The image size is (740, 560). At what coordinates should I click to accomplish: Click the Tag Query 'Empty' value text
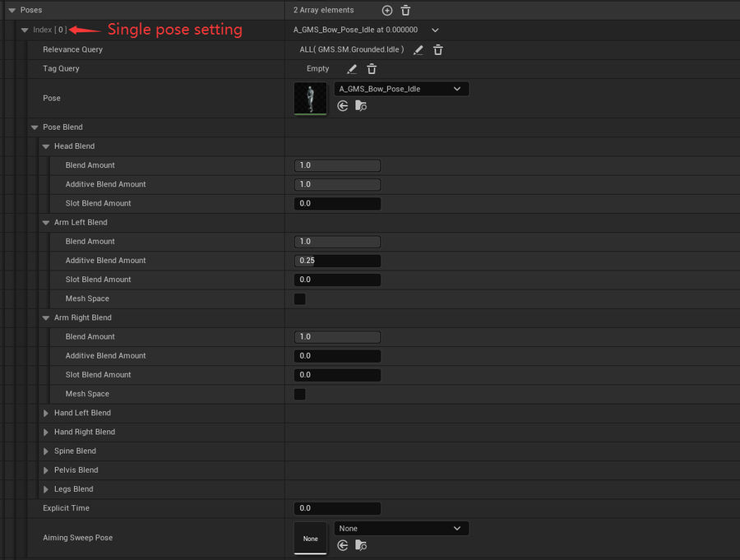tap(317, 69)
